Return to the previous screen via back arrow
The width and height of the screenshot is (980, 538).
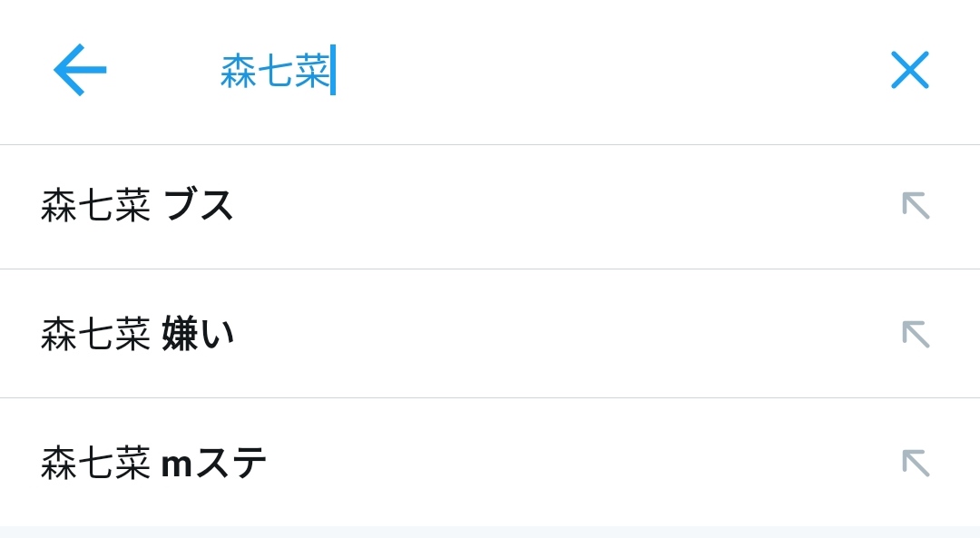click(79, 70)
